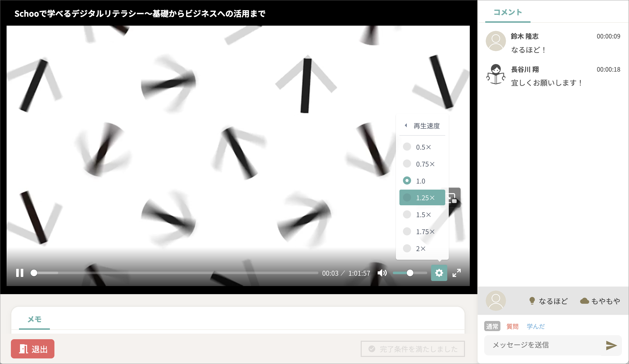
Task: Select the 1.75× playback speed
Action: (x=422, y=232)
